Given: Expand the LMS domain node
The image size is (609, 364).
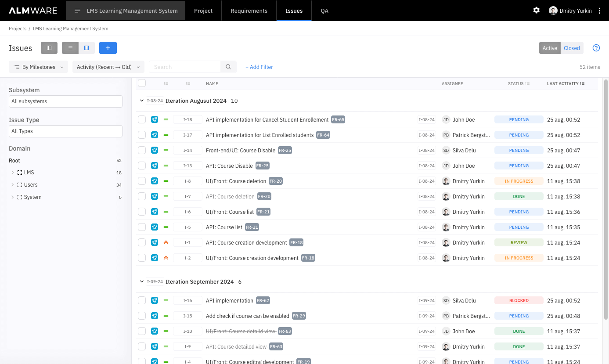Looking at the screenshot, I should coord(12,173).
